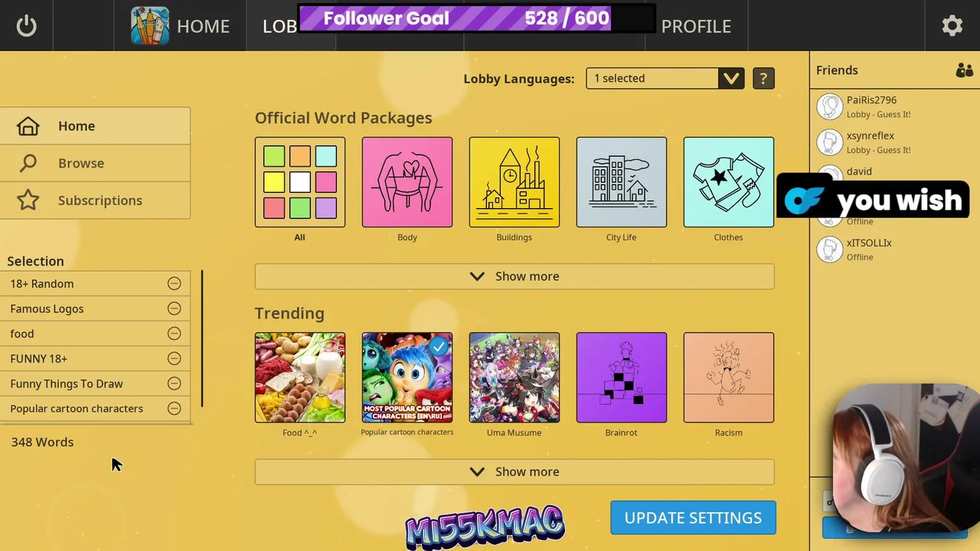Image resolution: width=980 pixels, height=551 pixels.
Task: Expand Show more under Trending
Action: [514, 471]
